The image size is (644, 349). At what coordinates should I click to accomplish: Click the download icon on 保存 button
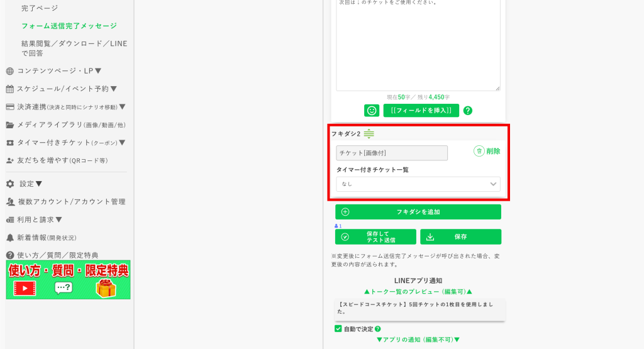[430, 237]
